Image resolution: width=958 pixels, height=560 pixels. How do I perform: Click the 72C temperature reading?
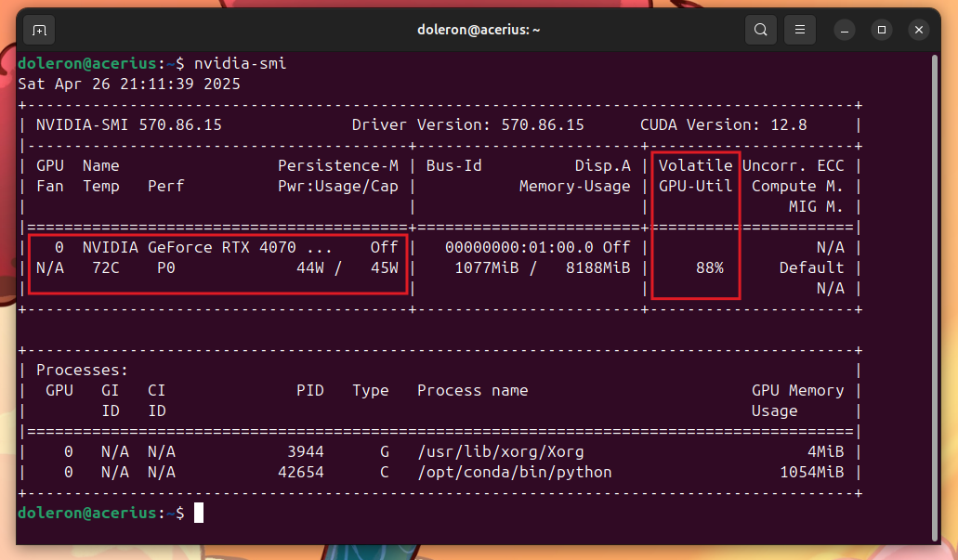(x=108, y=267)
